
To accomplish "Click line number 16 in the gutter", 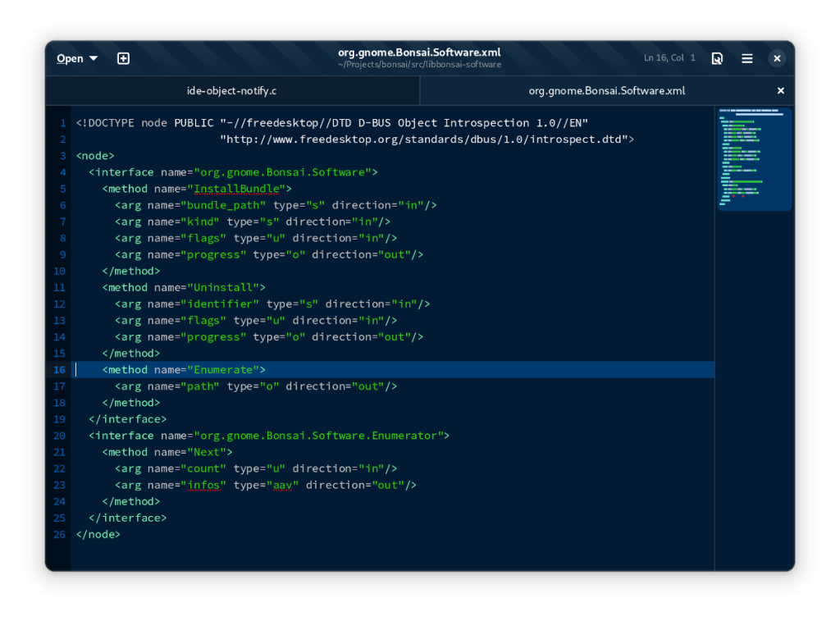I will point(59,370).
